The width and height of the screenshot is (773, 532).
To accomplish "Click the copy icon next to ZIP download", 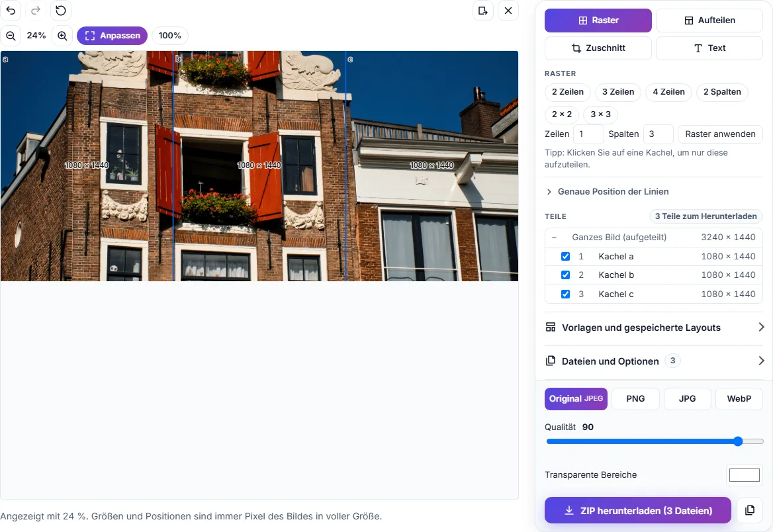I will pyautogui.click(x=750, y=510).
